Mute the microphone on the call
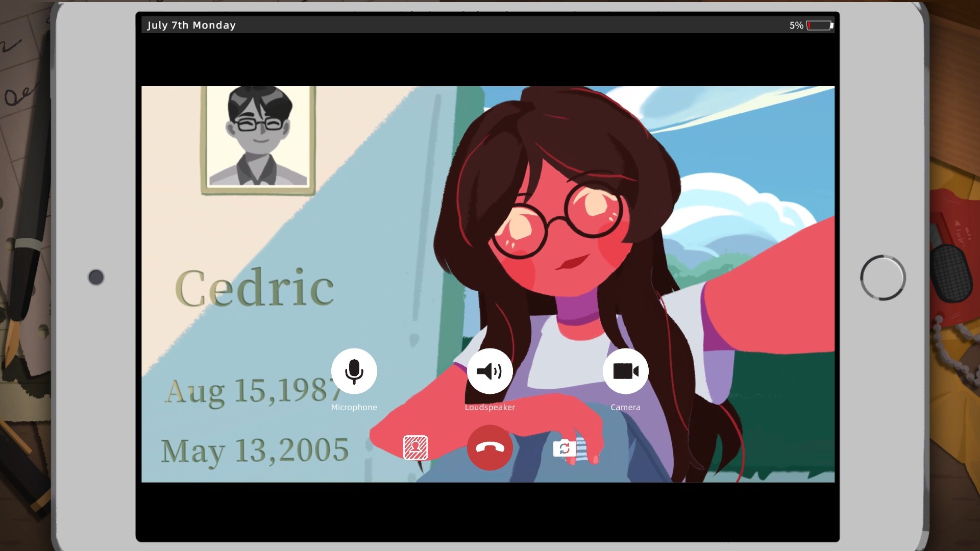 click(x=354, y=371)
